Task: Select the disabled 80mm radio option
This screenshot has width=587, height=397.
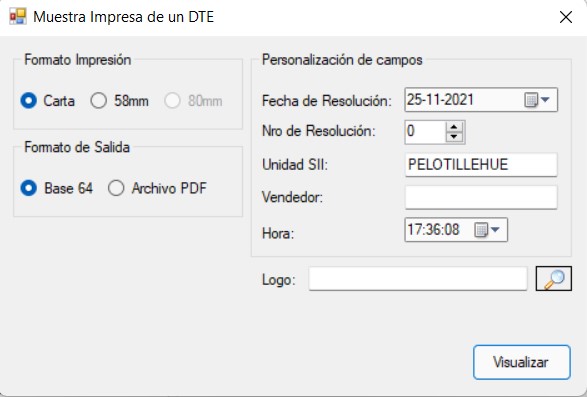Action: pos(193,101)
